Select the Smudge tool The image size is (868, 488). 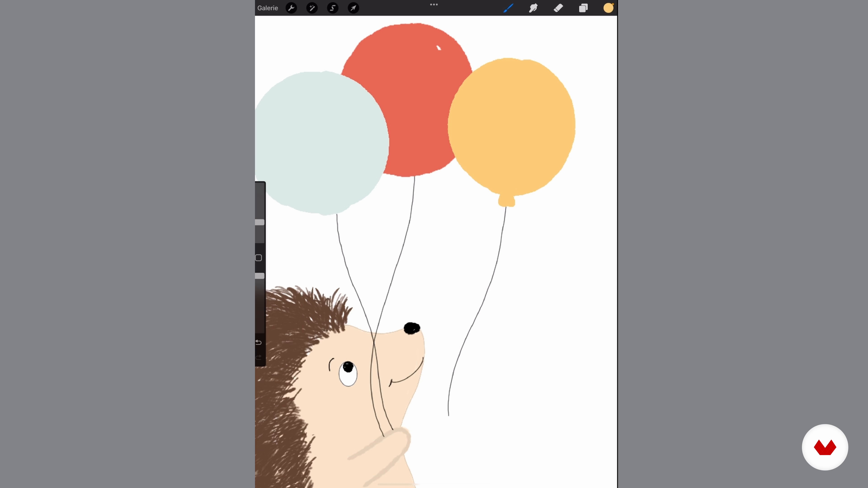(x=533, y=8)
